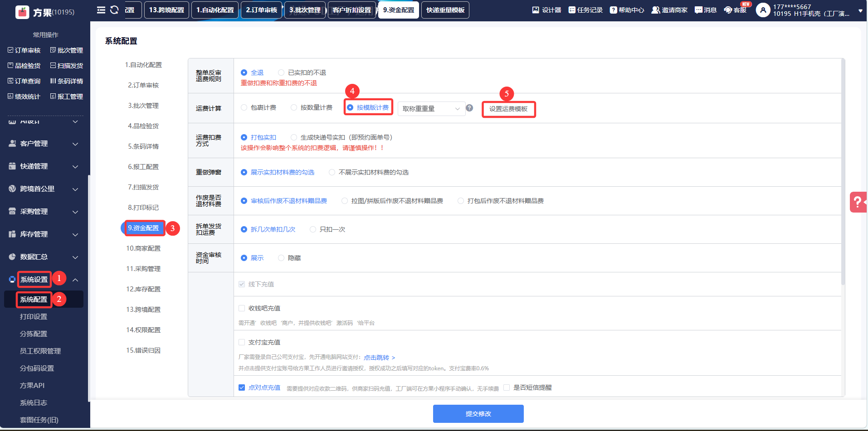Open 14.权限配置 in the configuration list
Image resolution: width=868 pixels, height=431 pixels.
(143, 330)
